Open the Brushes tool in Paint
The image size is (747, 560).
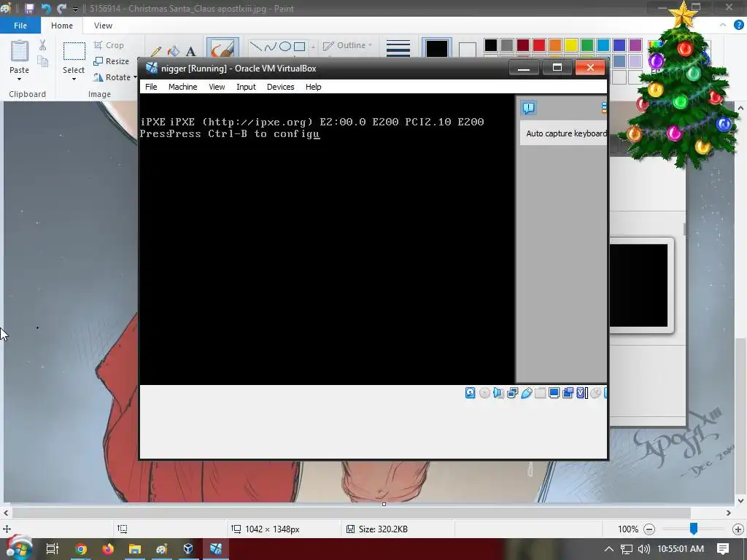(x=222, y=47)
